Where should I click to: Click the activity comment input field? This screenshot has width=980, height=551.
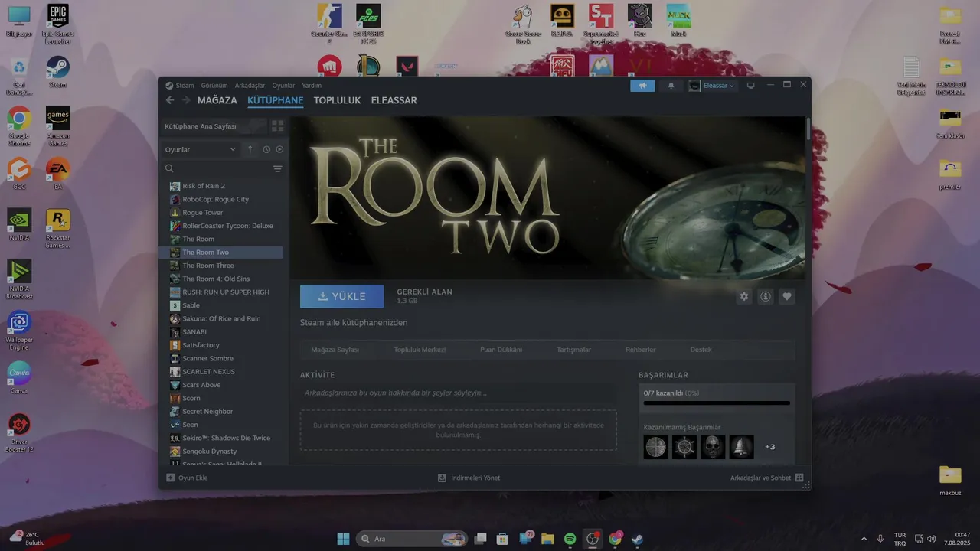458,393
